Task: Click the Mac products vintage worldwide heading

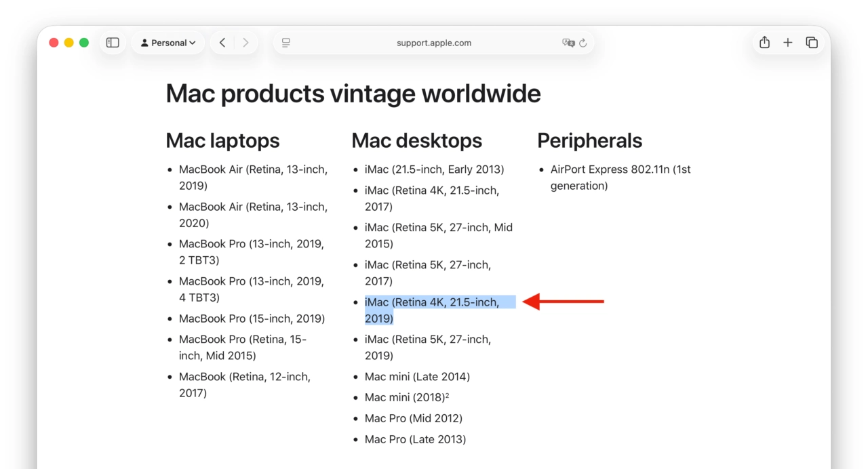Action: (353, 94)
